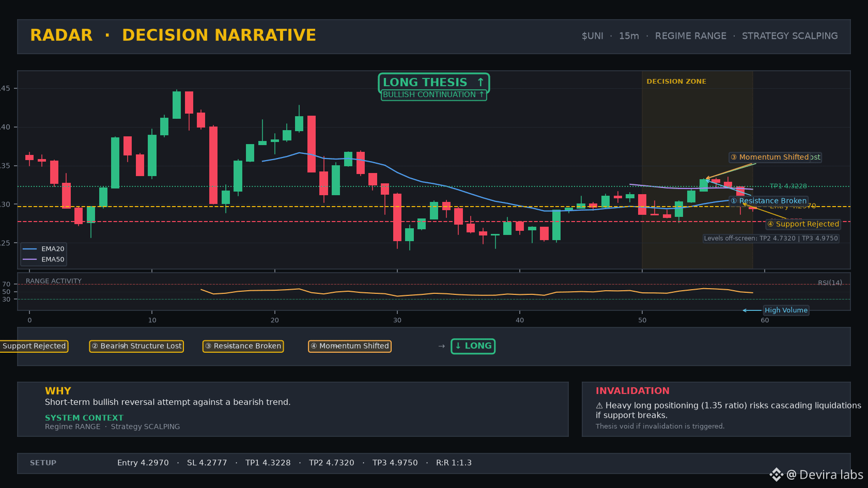Click the R:R 1:1.3 value in setup bar
Image resolution: width=868 pixels, height=488 pixels.
pyautogui.click(x=454, y=463)
